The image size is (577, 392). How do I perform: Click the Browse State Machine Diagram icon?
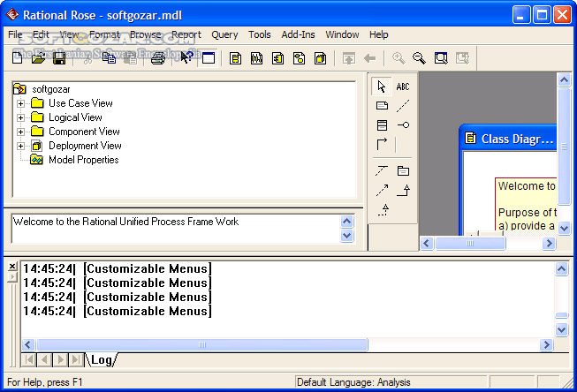coord(299,58)
